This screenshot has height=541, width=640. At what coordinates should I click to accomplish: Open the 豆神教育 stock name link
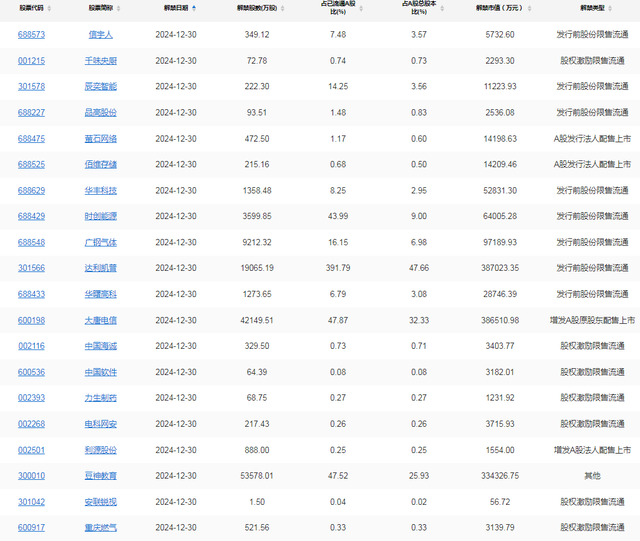pos(101,476)
